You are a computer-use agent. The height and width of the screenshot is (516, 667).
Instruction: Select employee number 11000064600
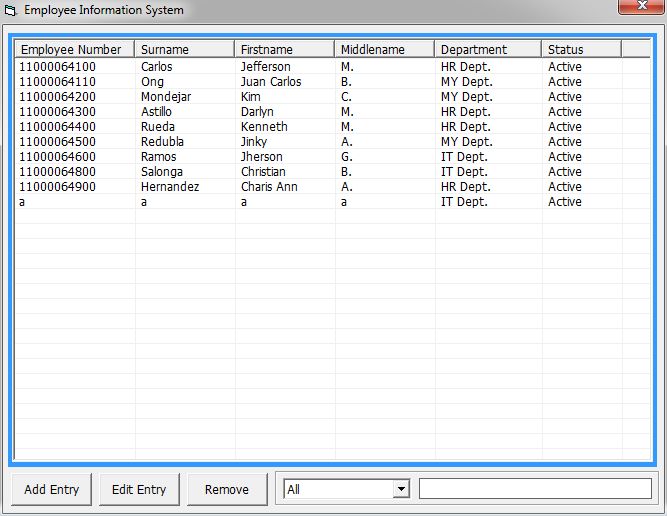coord(57,157)
